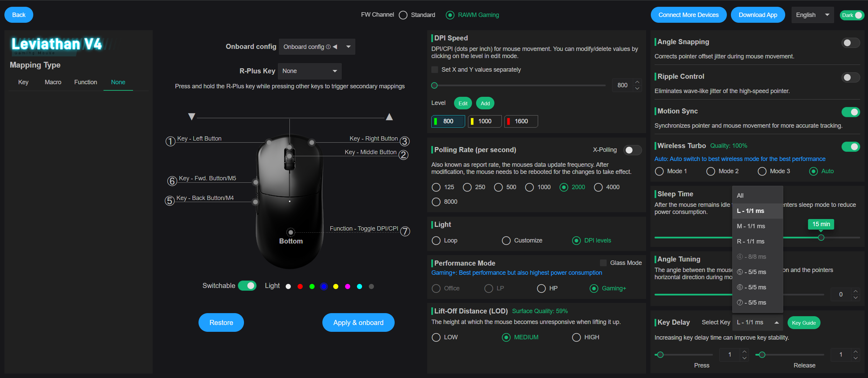Switch to the Key mapping tab
868x378 pixels.
23,82
